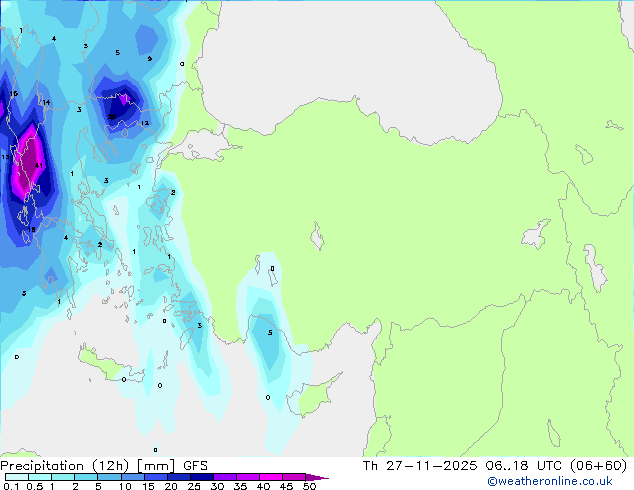Click the 30–35 mm purple legend swatch
Screen dimensions: 634x490
(x=224, y=477)
